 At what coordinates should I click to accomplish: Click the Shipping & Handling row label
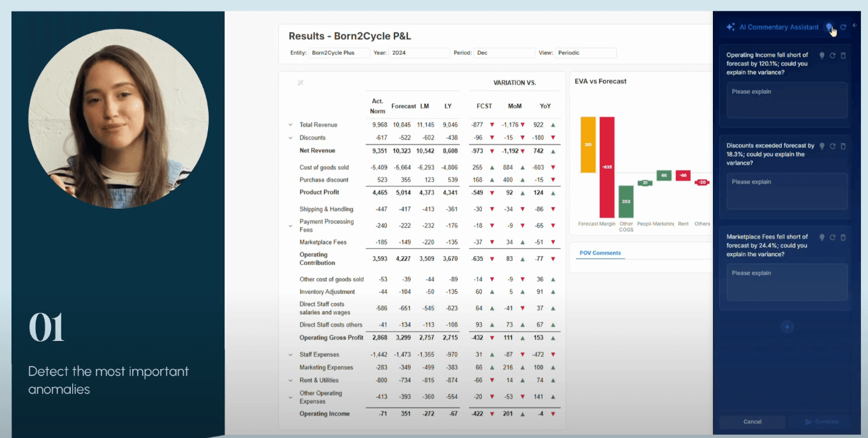325,209
